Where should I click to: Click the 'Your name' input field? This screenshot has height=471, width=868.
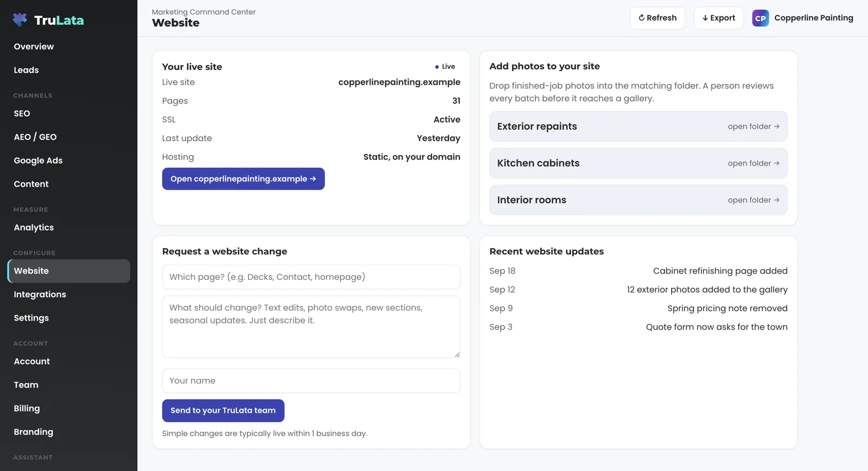pos(311,381)
